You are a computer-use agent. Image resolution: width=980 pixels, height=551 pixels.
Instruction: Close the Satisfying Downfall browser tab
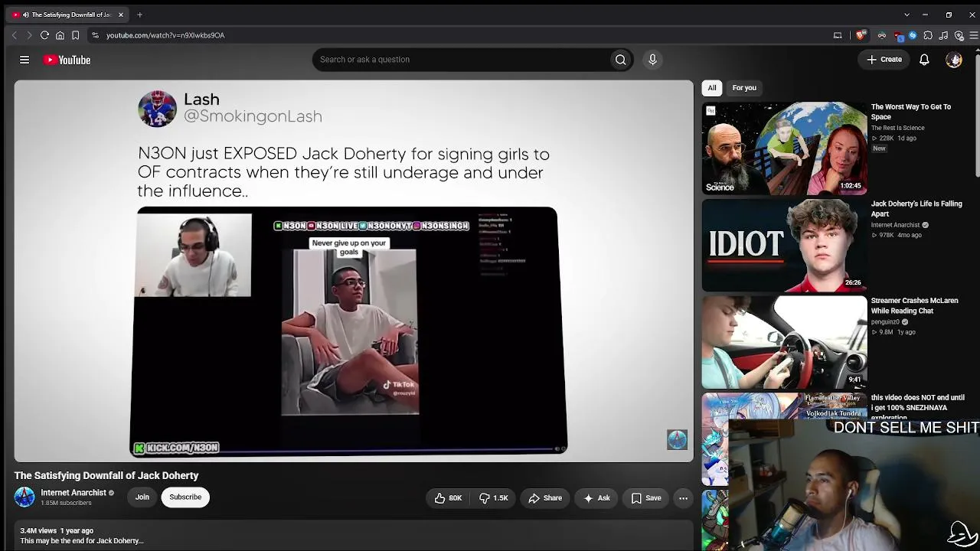click(x=120, y=15)
